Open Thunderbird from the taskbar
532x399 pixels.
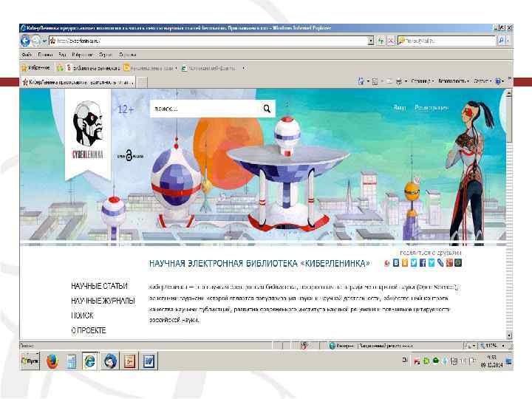[110, 361]
